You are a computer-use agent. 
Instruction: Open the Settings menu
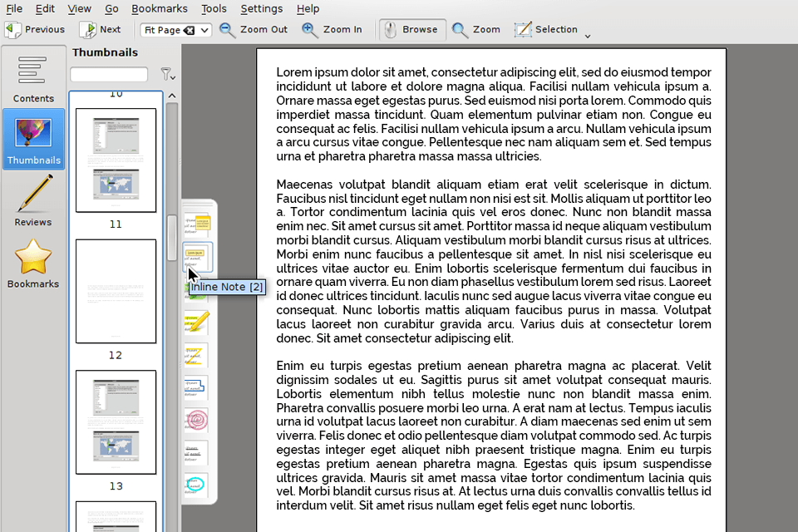point(262,8)
